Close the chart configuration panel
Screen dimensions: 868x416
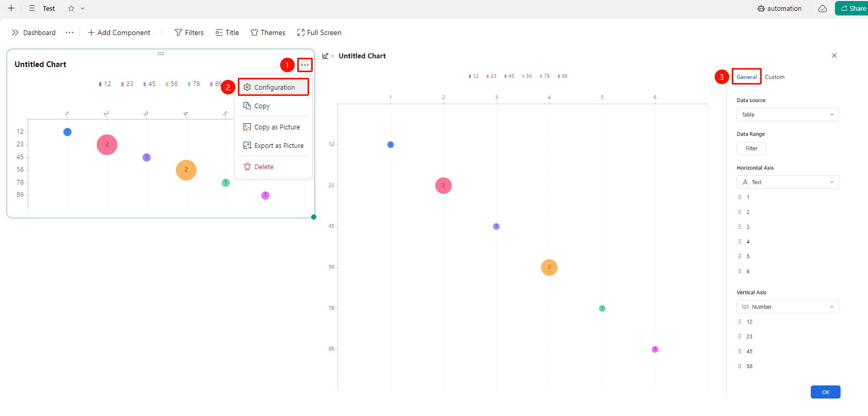point(834,56)
